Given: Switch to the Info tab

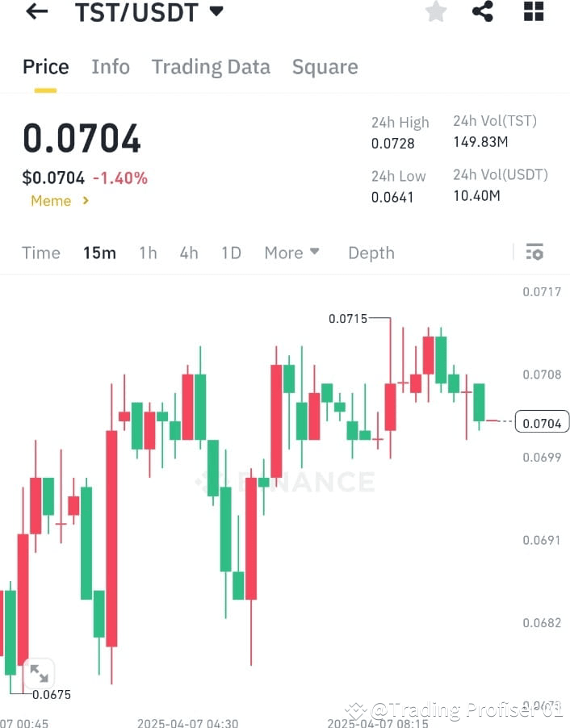Looking at the screenshot, I should [x=111, y=66].
